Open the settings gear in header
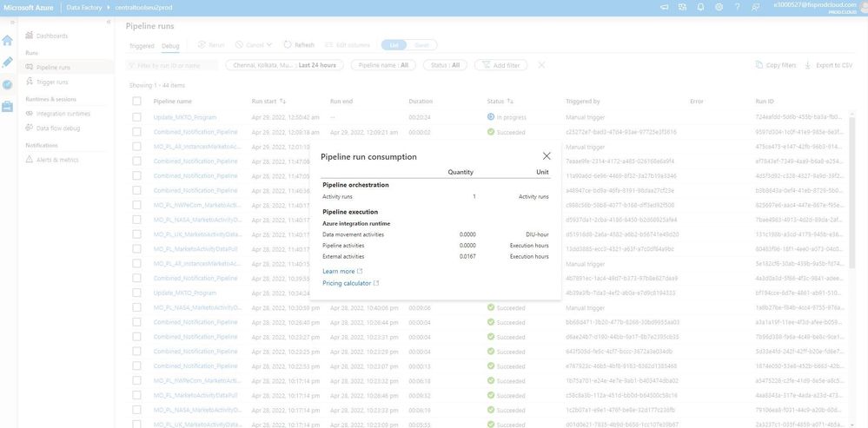The width and height of the screenshot is (868, 428). pos(719,7)
